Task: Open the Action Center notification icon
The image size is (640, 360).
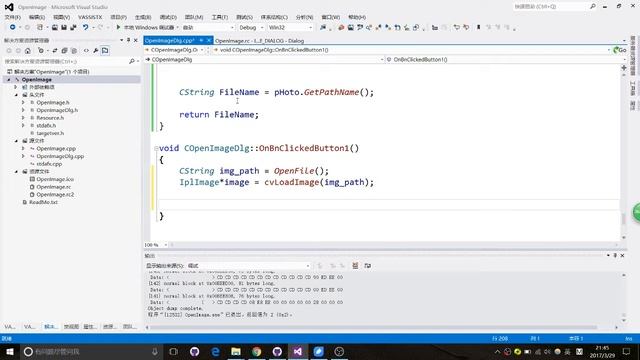Action: (626, 351)
